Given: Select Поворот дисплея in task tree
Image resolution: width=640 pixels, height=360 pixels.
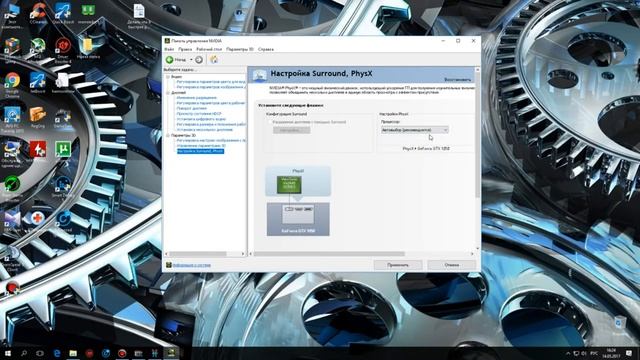Looking at the screenshot, I should 192,108.
